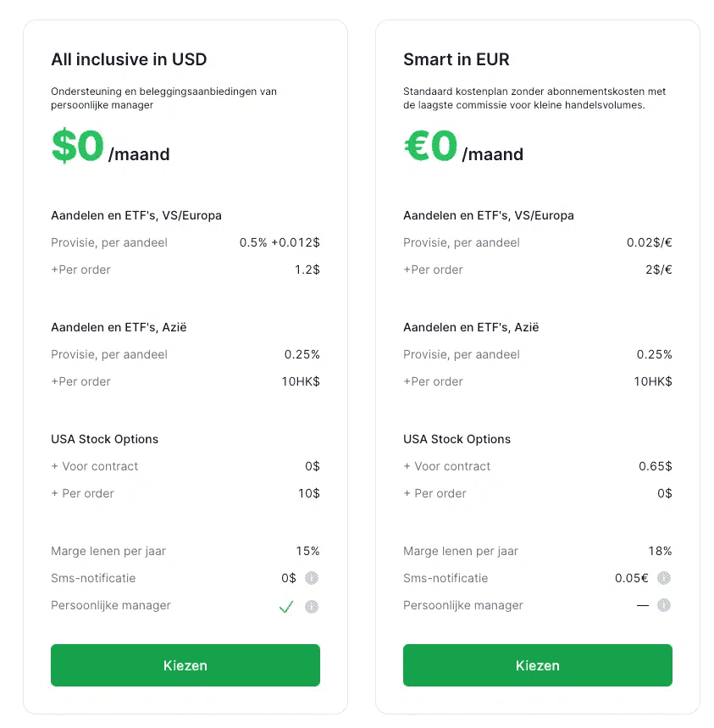The image size is (714, 728).
Task: Choose the Smart in EUR plan via Kiezen
Action: (x=538, y=665)
